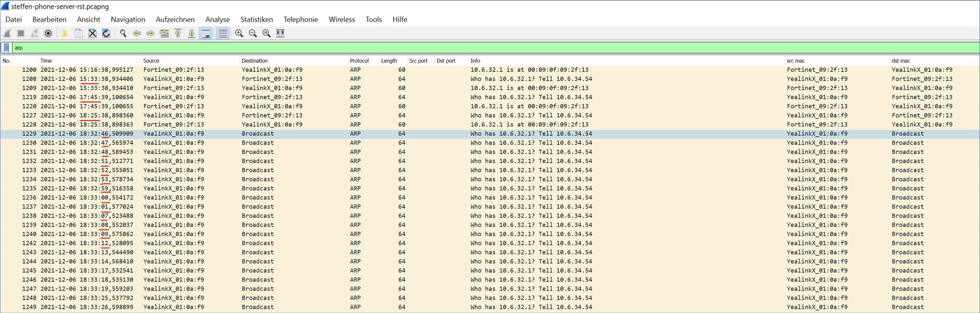Toggle packet list colorization
The image size is (980, 313).
coord(223,34)
